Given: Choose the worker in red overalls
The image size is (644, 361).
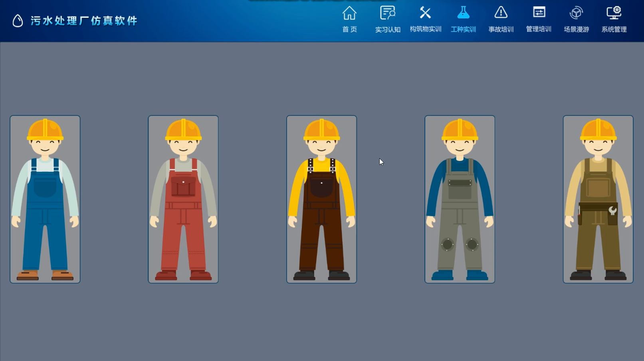Looking at the screenshot, I should pos(183,199).
